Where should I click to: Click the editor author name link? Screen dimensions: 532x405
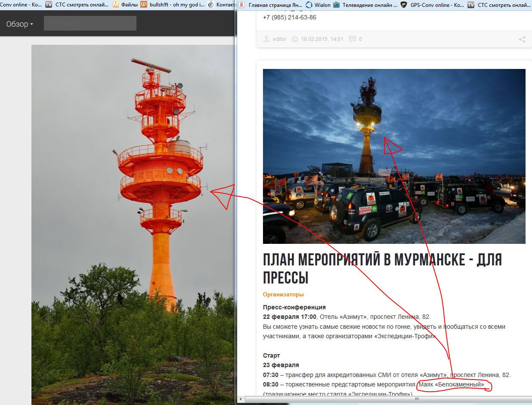pyautogui.click(x=280, y=39)
